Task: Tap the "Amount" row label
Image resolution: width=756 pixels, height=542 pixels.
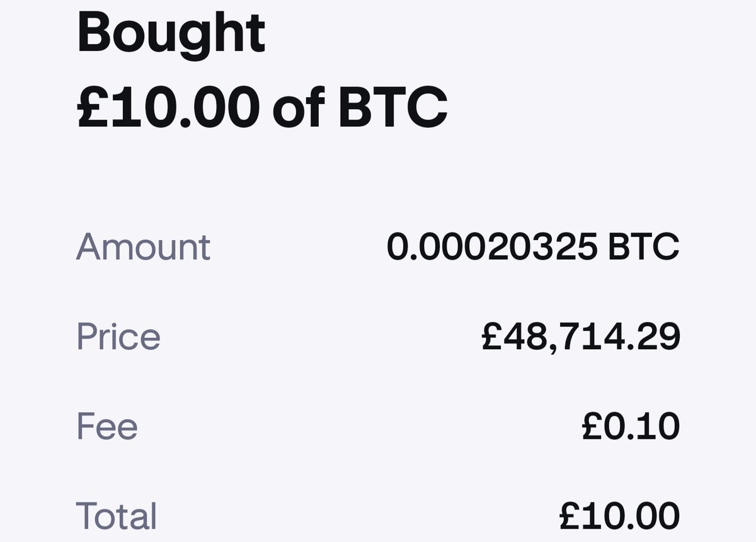Action: click(143, 246)
